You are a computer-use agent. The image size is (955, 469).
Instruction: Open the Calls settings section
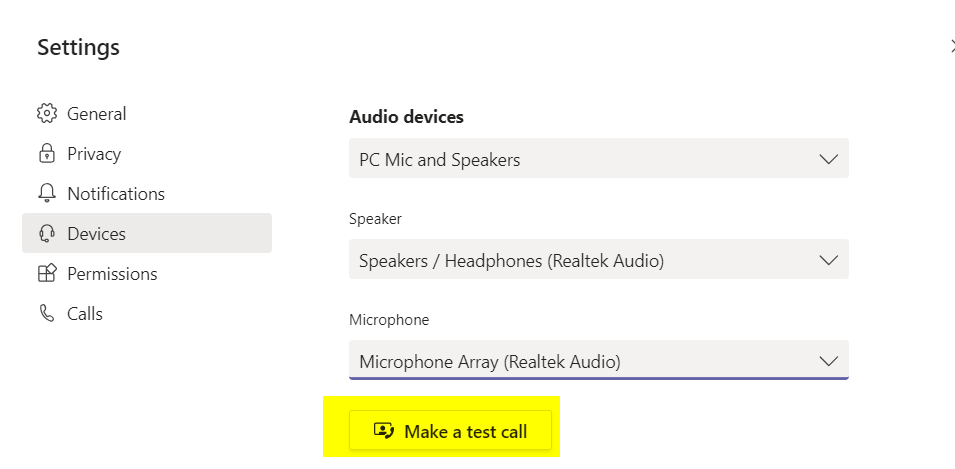85,314
